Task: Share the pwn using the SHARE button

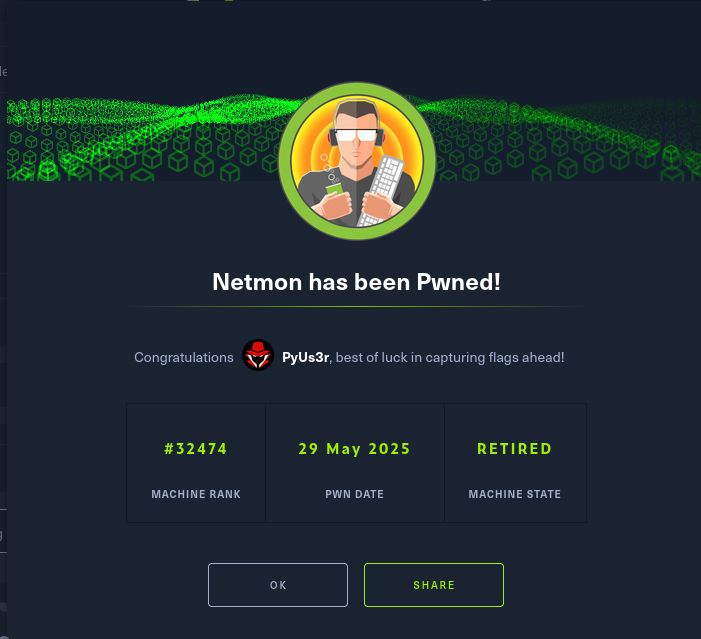Action: tap(434, 585)
